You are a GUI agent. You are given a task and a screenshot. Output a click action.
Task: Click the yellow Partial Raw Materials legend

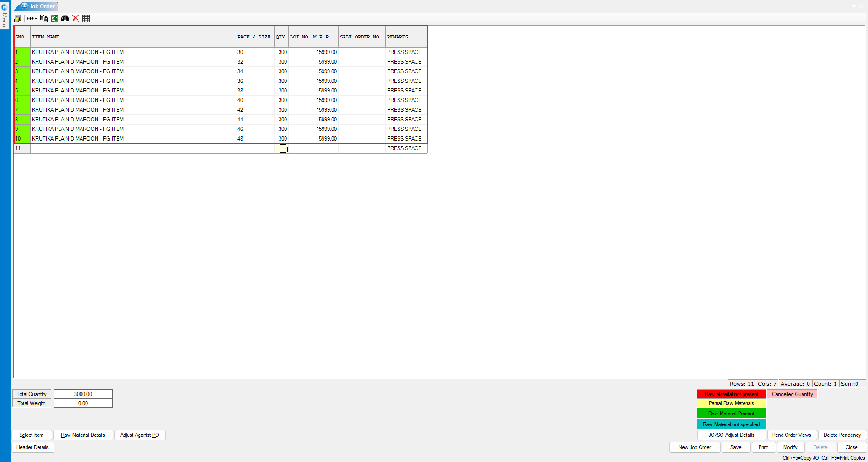[x=731, y=403]
